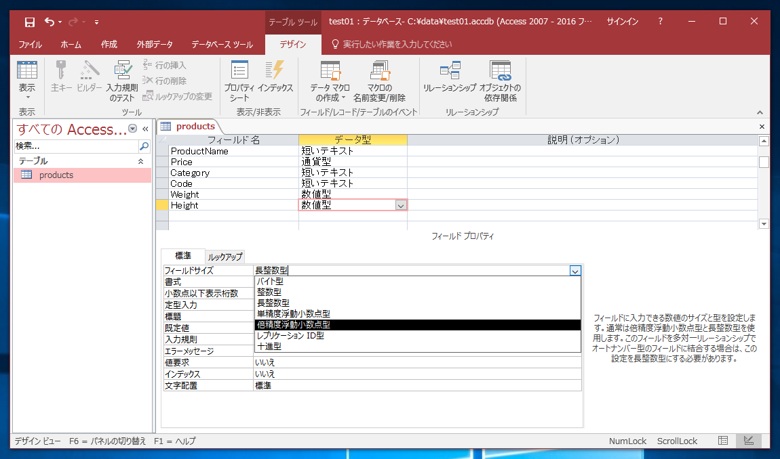Click the 通貨型 data type cell
This screenshot has height=459, width=780.
353,162
